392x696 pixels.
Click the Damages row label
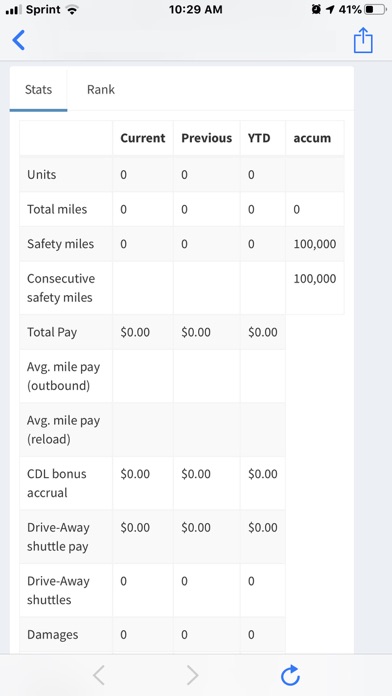[52, 635]
